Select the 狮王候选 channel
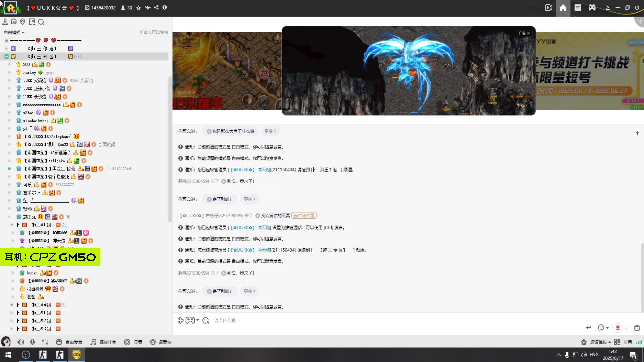Screen dimensions: 644x362 pyautogui.click(x=42, y=48)
